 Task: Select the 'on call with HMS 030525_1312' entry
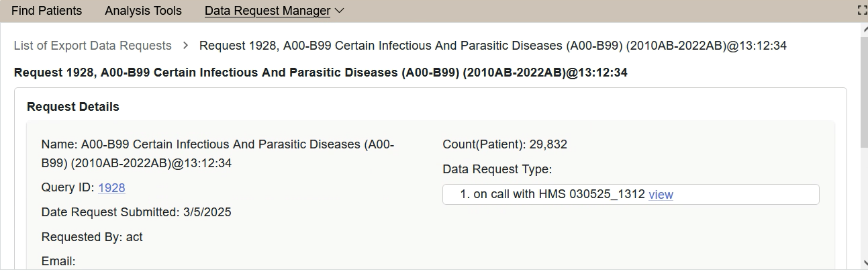pyautogui.click(x=559, y=195)
